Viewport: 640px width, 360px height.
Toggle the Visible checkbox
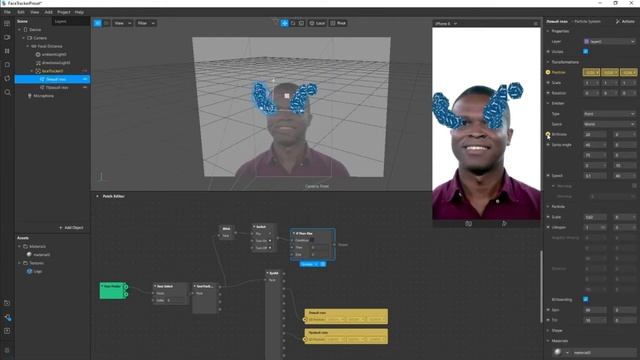[x=586, y=51]
